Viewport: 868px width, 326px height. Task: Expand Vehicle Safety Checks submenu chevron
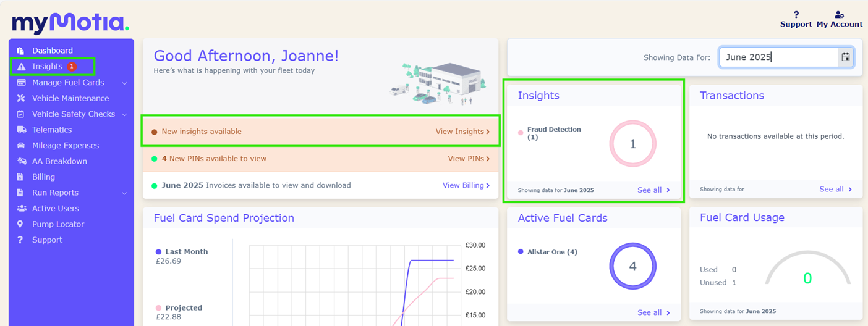tap(124, 114)
